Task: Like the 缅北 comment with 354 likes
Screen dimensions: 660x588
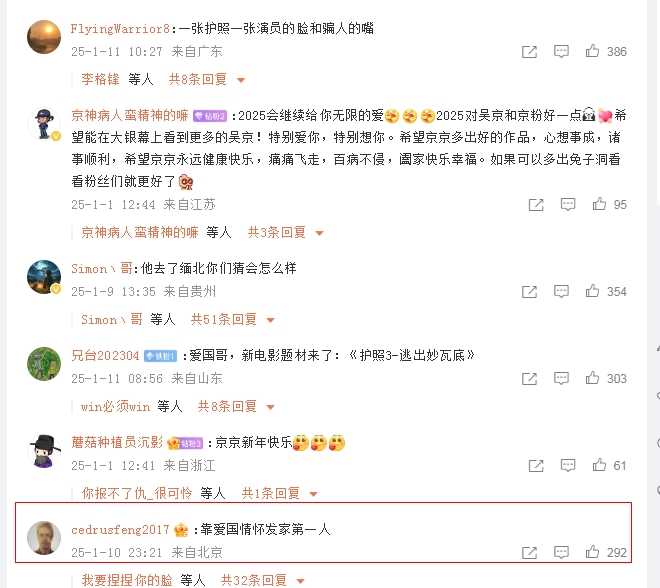Action: tap(592, 291)
